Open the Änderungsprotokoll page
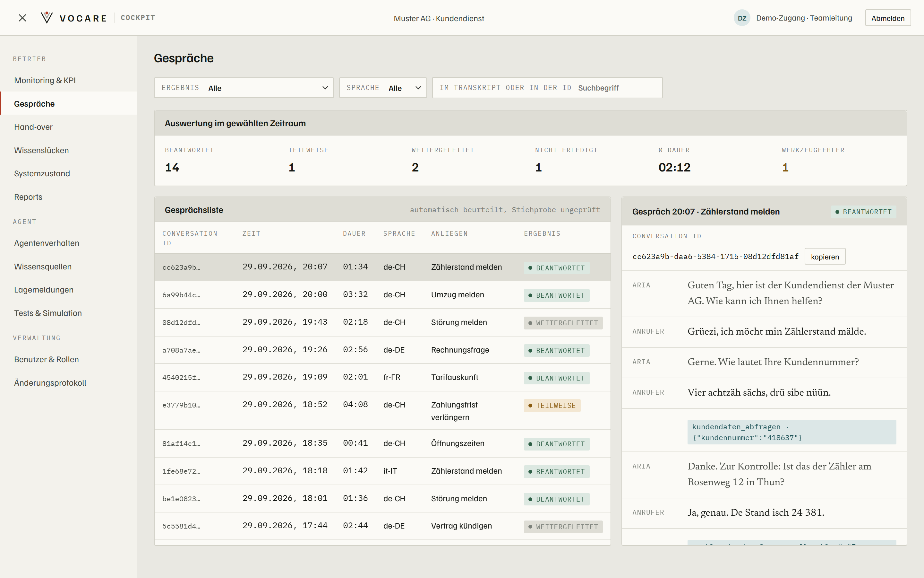 click(x=69, y=383)
